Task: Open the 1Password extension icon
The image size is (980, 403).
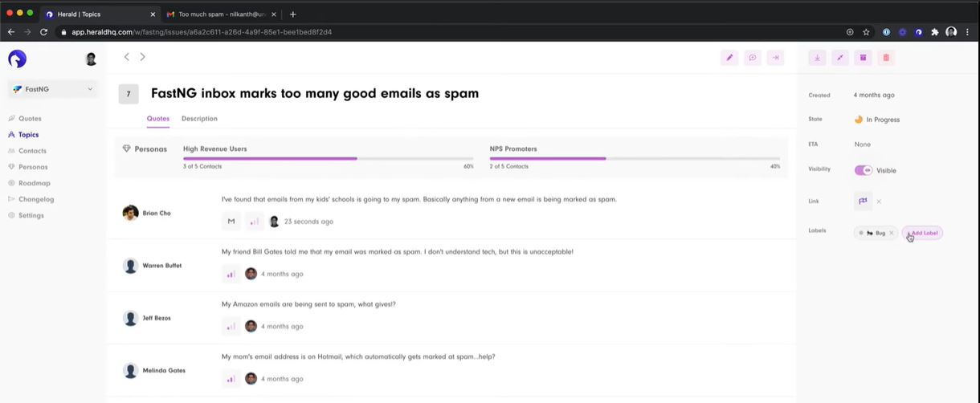Action: pos(887,32)
